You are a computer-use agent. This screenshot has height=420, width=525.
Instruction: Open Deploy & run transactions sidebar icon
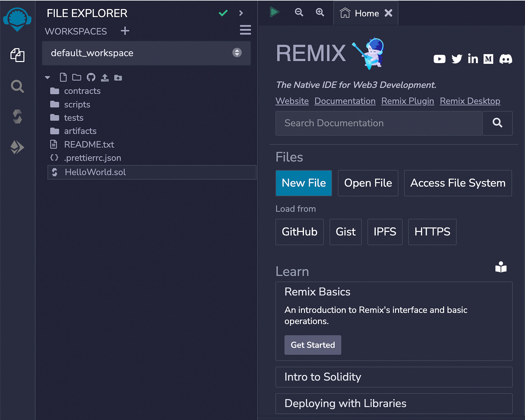[17, 147]
